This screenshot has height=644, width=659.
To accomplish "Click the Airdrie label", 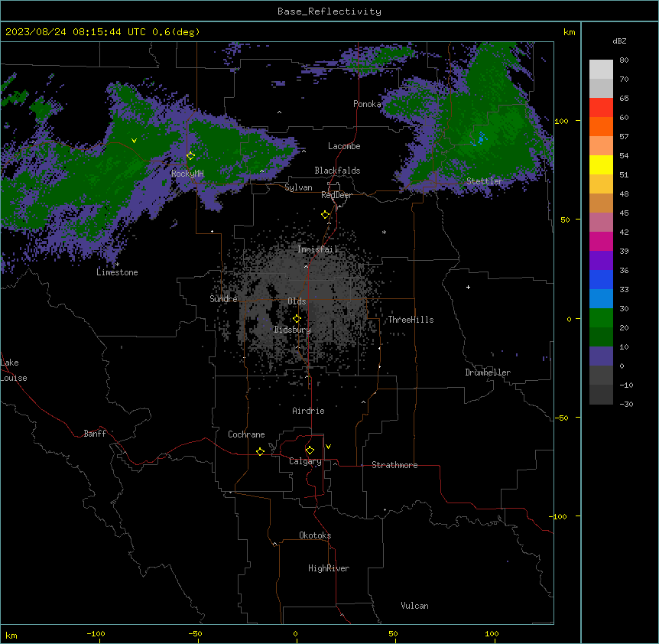I will tap(309, 411).
